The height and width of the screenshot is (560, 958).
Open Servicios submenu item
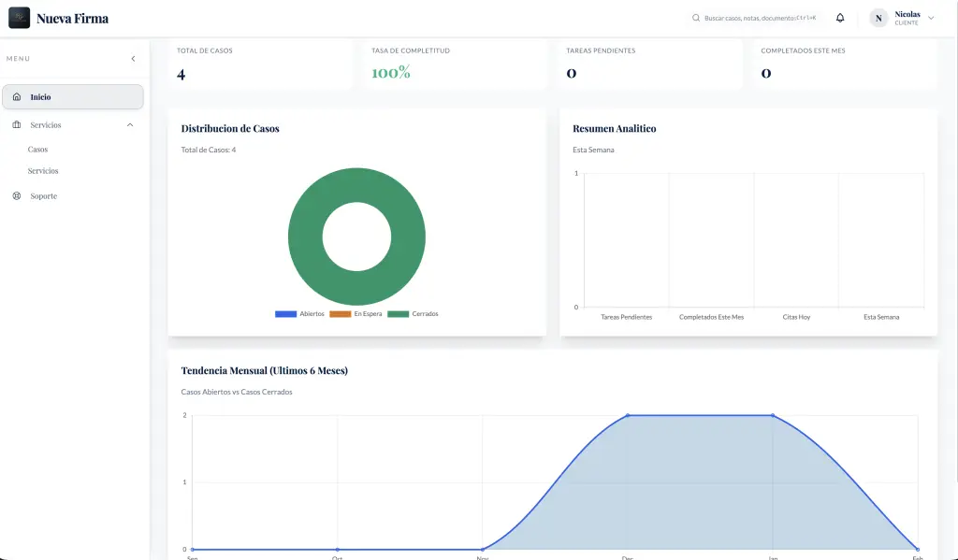(43, 171)
